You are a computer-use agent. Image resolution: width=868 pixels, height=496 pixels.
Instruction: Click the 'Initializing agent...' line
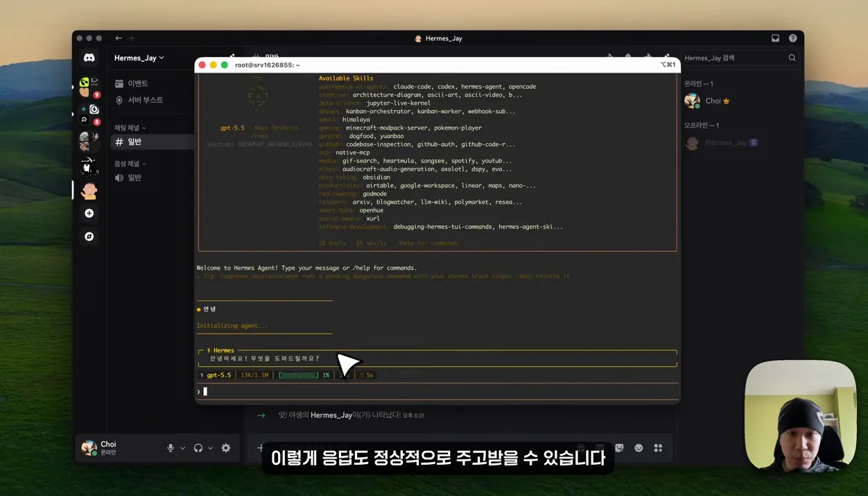(x=232, y=325)
